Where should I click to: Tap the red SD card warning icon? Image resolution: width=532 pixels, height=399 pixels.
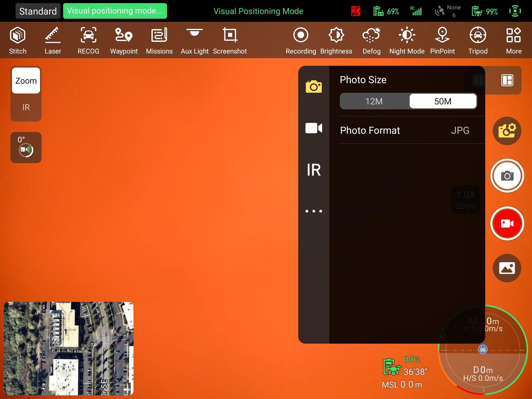coord(356,11)
